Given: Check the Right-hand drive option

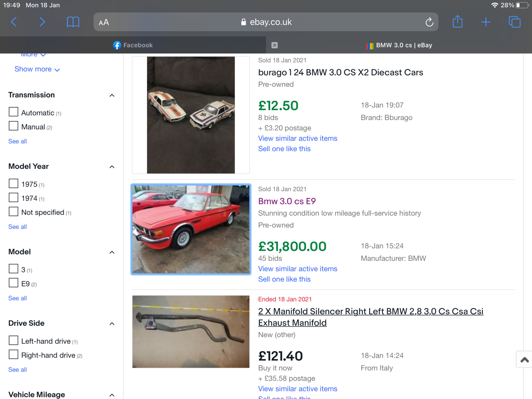Looking at the screenshot, I should click(13, 354).
